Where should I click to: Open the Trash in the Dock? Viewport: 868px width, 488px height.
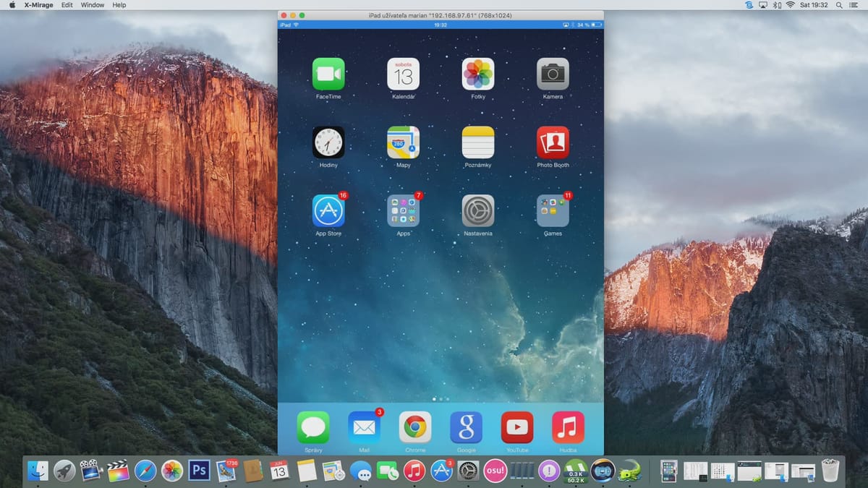830,471
